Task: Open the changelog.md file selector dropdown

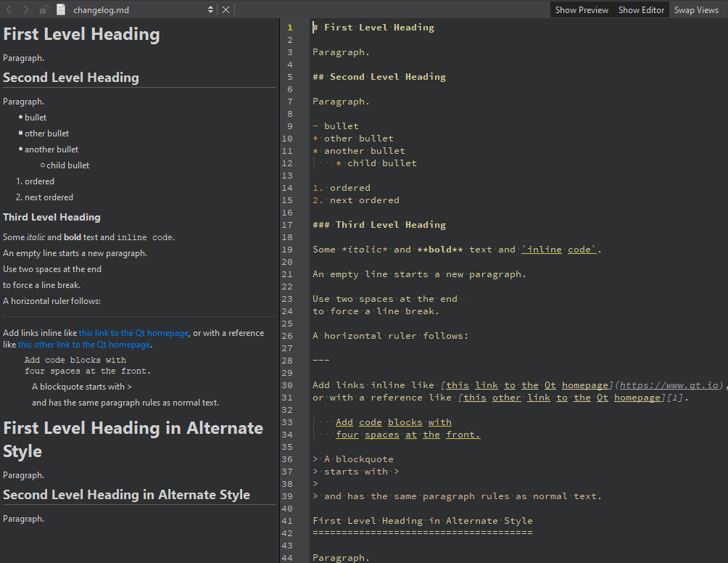Action: point(211,9)
